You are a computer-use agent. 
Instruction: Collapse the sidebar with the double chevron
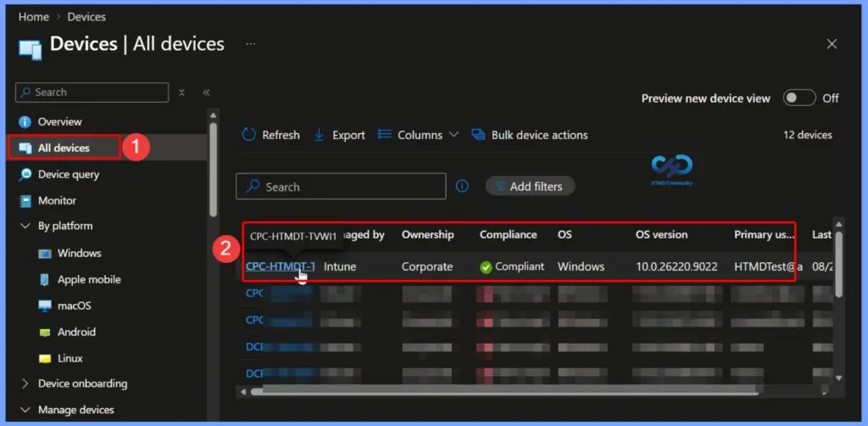tap(207, 92)
